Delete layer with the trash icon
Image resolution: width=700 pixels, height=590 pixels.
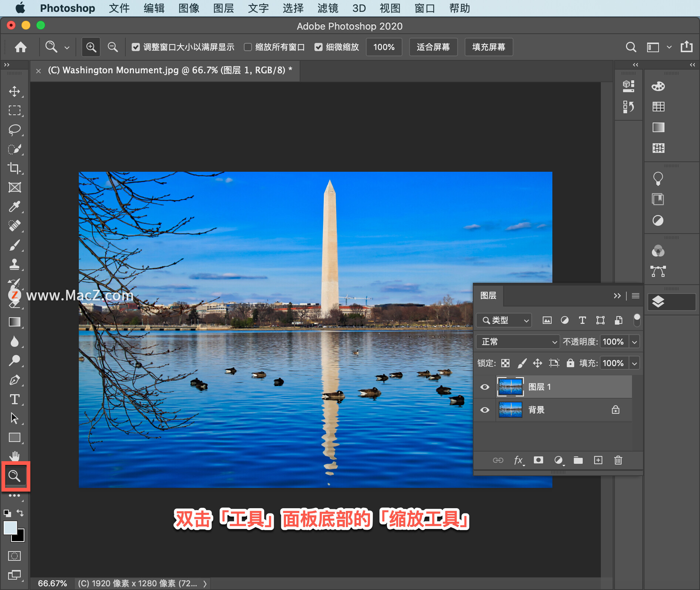618,460
